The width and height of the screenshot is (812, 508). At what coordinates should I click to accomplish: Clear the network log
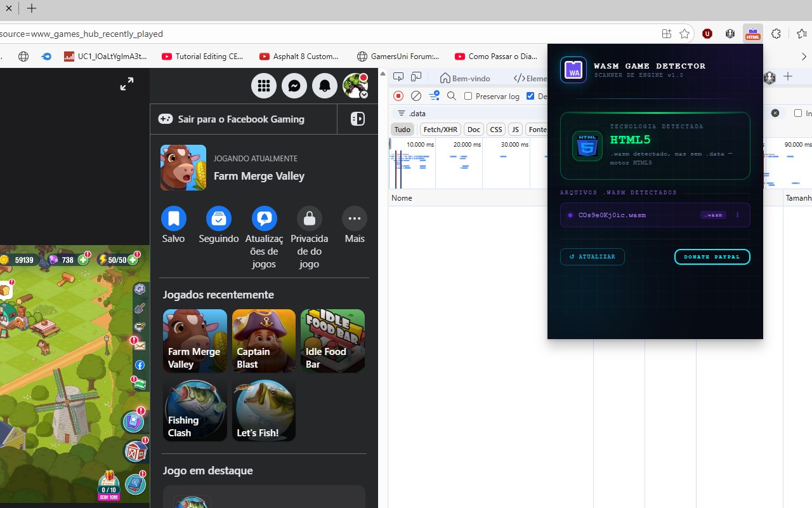coord(416,96)
